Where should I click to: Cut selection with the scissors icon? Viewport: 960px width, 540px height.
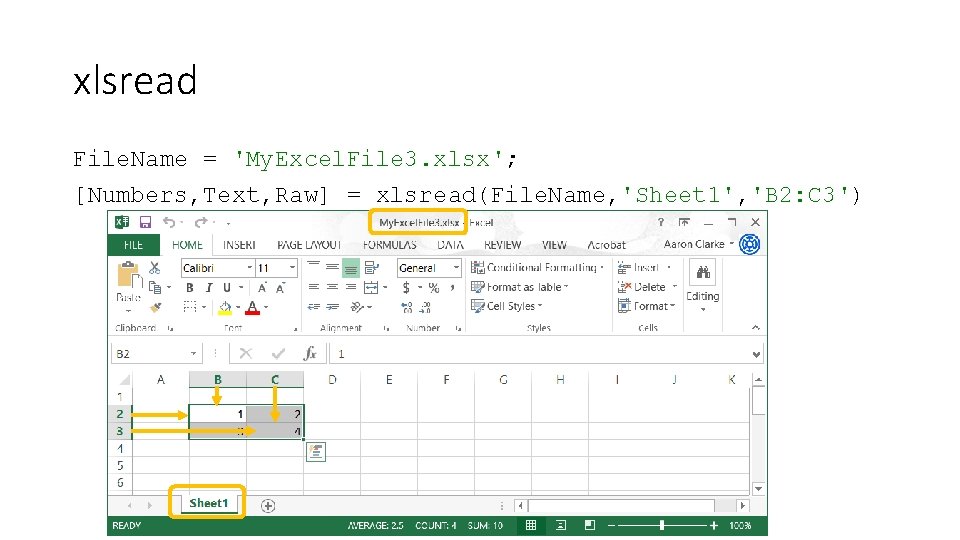pyautogui.click(x=154, y=268)
